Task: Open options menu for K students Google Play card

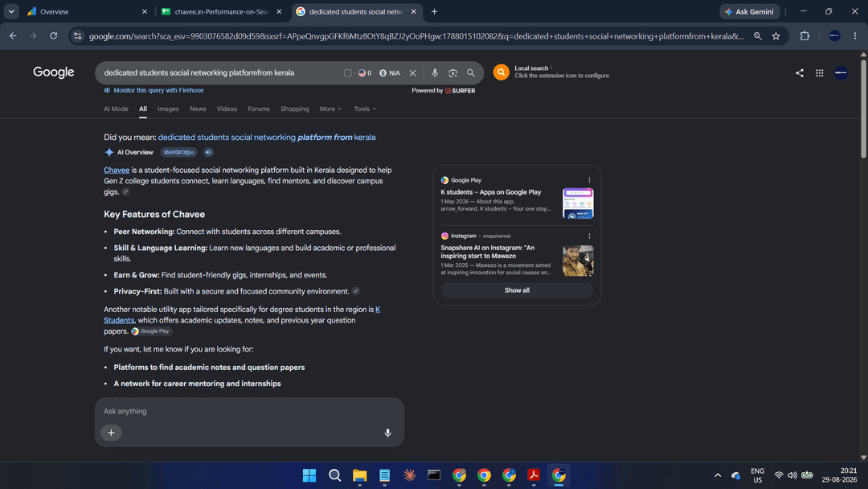Action: [x=589, y=180]
